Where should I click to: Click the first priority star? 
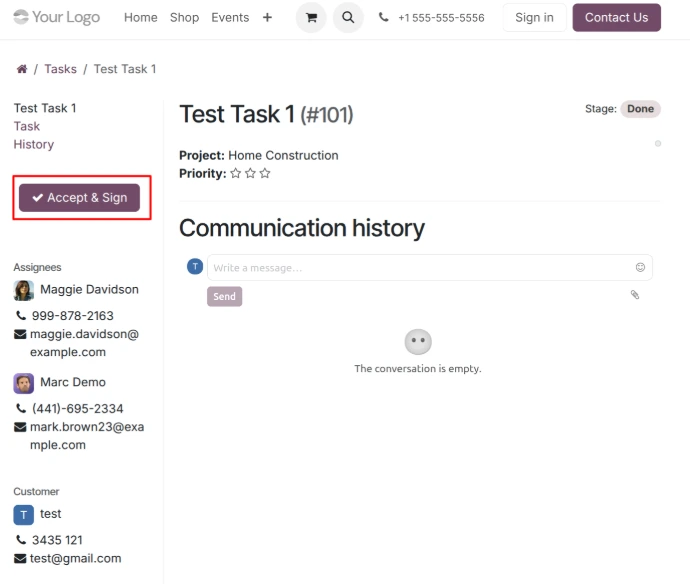(x=236, y=173)
